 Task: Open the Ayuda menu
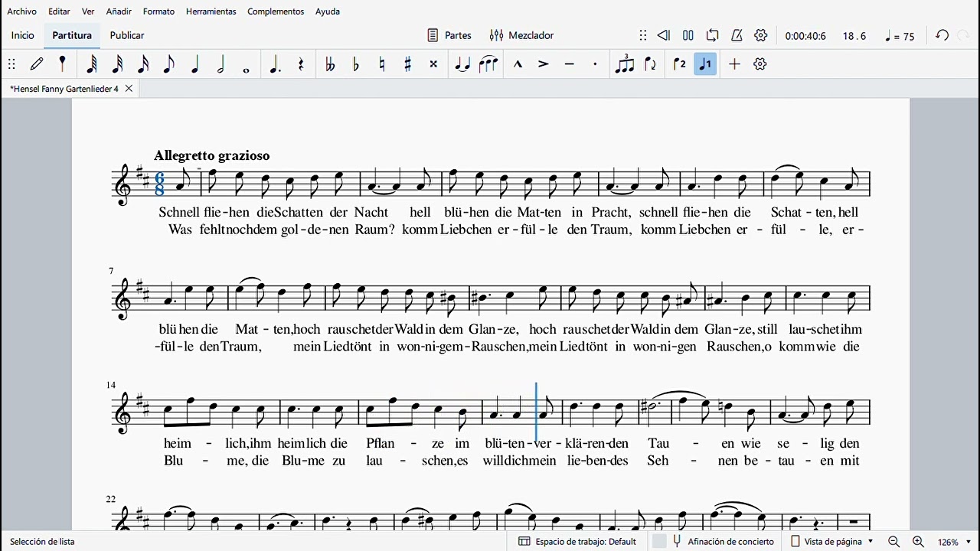(328, 11)
